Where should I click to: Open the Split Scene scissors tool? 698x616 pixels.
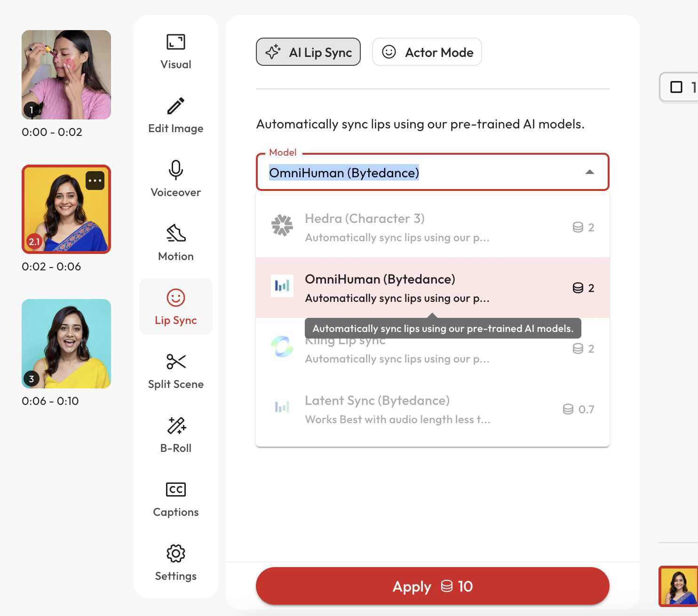pos(176,362)
